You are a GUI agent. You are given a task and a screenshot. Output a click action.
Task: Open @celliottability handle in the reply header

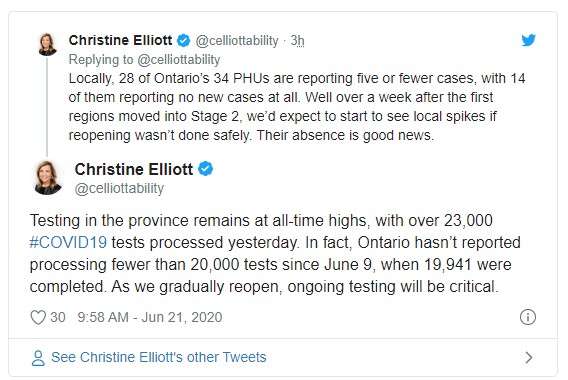click(x=237, y=41)
